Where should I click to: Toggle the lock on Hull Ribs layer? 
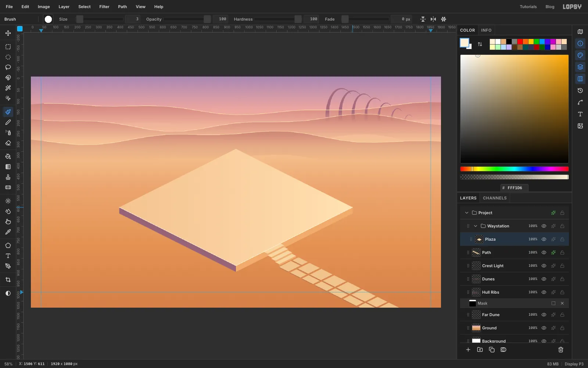tap(562, 292)
